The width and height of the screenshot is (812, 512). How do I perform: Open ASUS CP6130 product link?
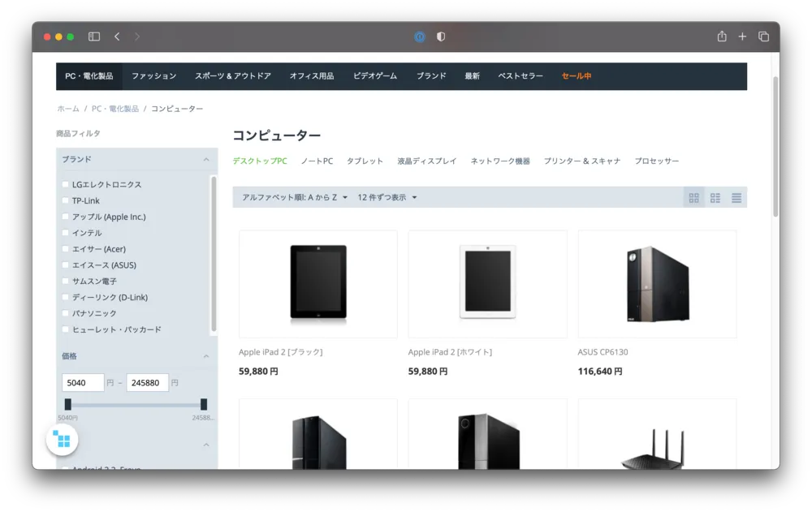(603, 352)
